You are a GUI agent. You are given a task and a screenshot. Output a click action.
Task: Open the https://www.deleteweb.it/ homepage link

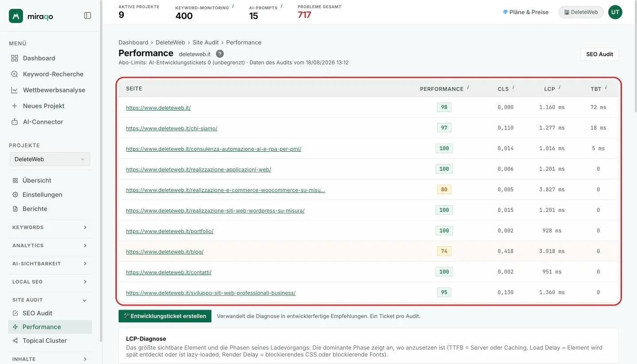[158, 107]
